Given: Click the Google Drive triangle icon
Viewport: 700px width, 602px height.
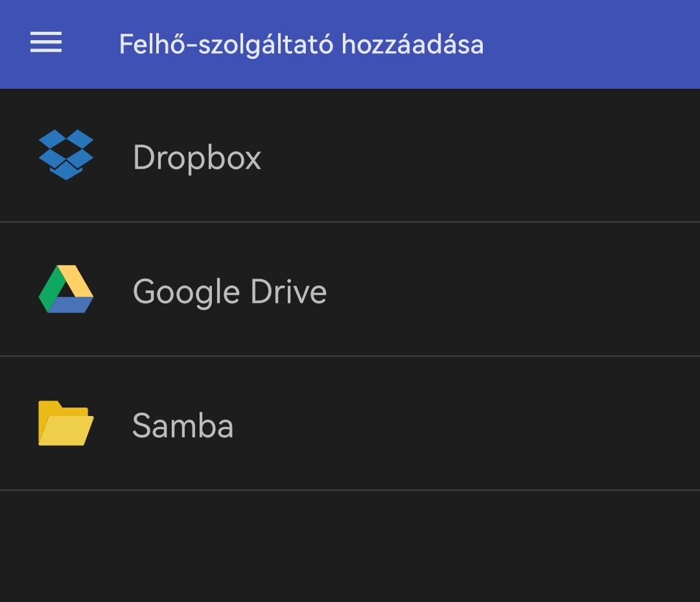Looking at the screenshot, I should tap(66, 289).
